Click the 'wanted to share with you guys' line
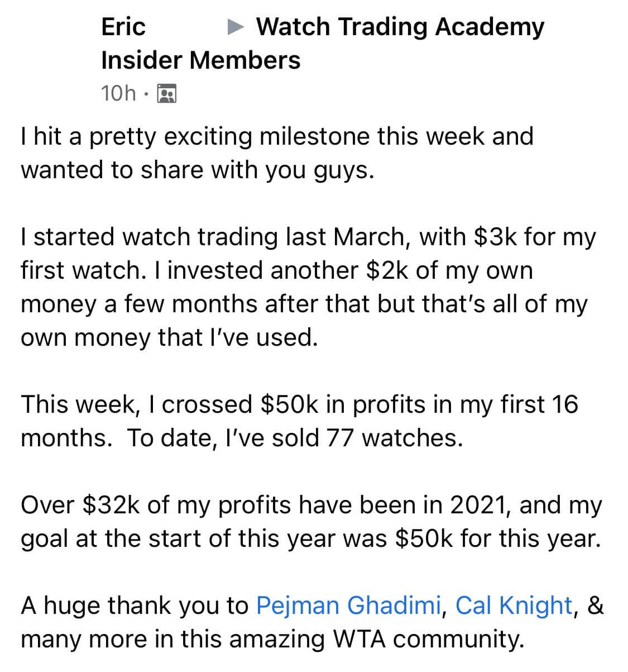 point(197,170)
